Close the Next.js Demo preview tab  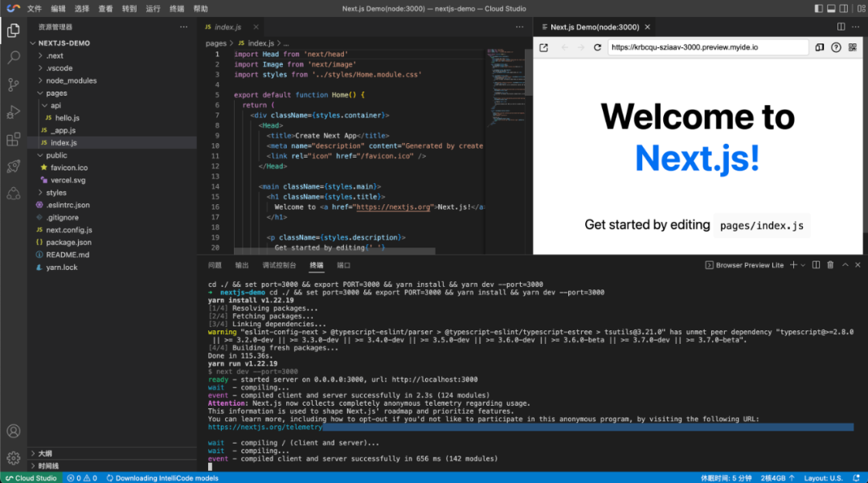[x=647, y=27]
